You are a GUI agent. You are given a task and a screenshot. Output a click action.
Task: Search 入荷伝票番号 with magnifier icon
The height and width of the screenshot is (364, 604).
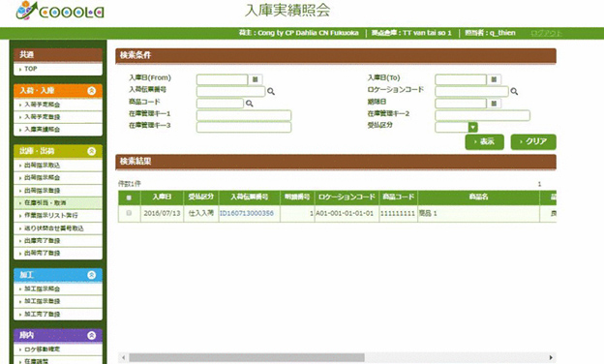271,91
